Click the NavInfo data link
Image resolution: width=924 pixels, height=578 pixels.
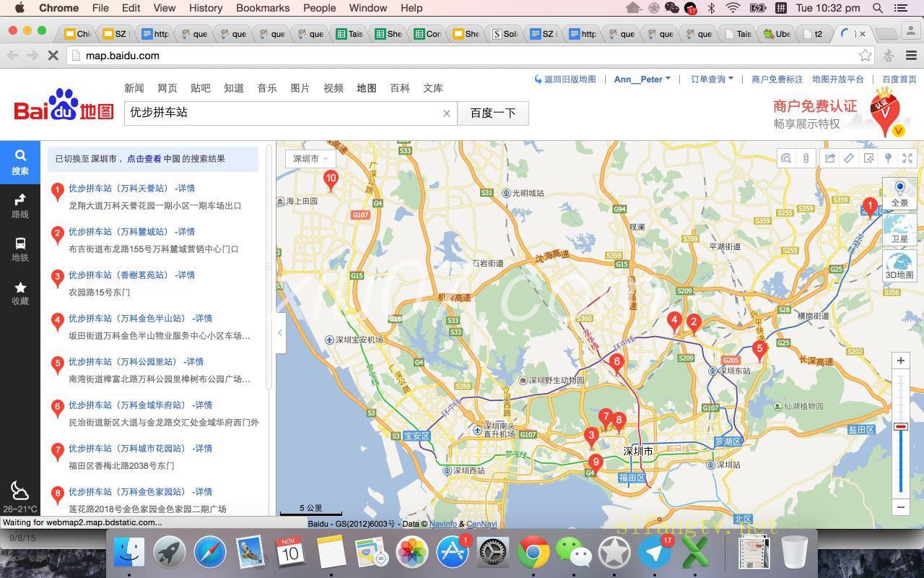click(443, 524)
